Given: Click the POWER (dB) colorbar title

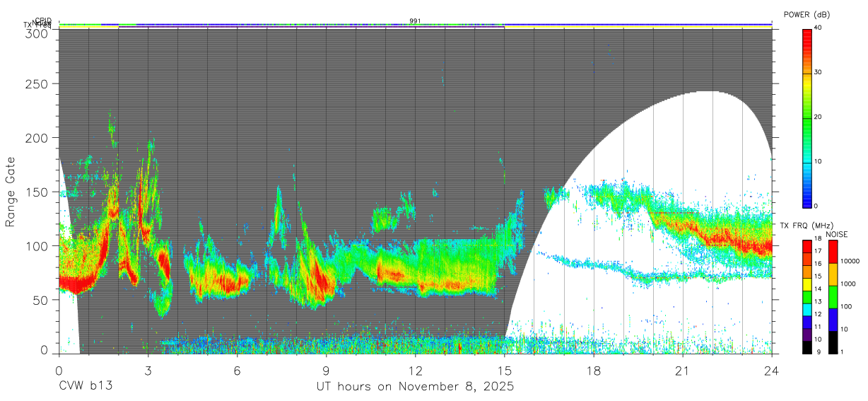Looking at the screenshot, I should [807, 14].
